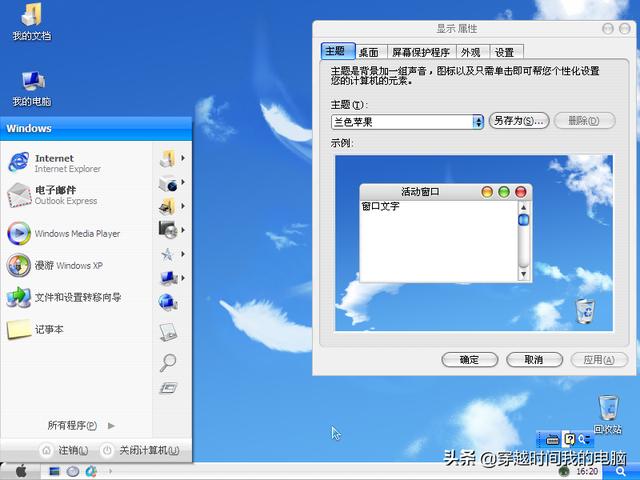
Task: Switch to the 屏幕保护程序 tab
Action: pyautogui.click(x=421, y=53)
